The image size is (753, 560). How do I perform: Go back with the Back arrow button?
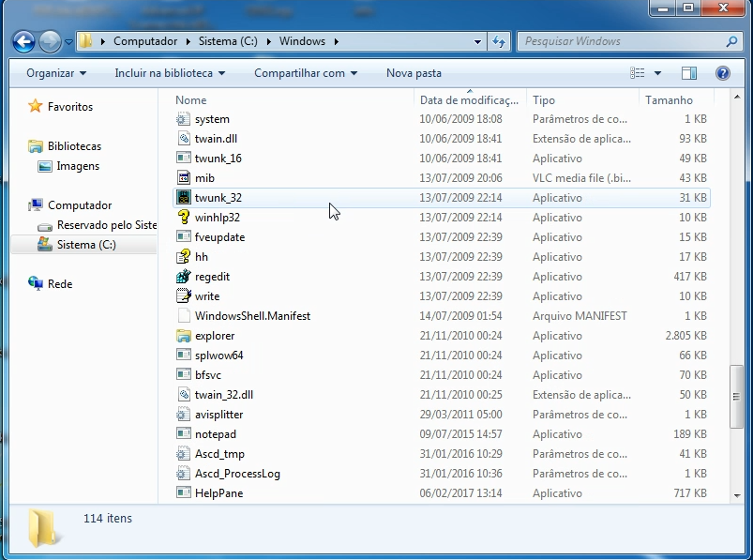(23, 42)
